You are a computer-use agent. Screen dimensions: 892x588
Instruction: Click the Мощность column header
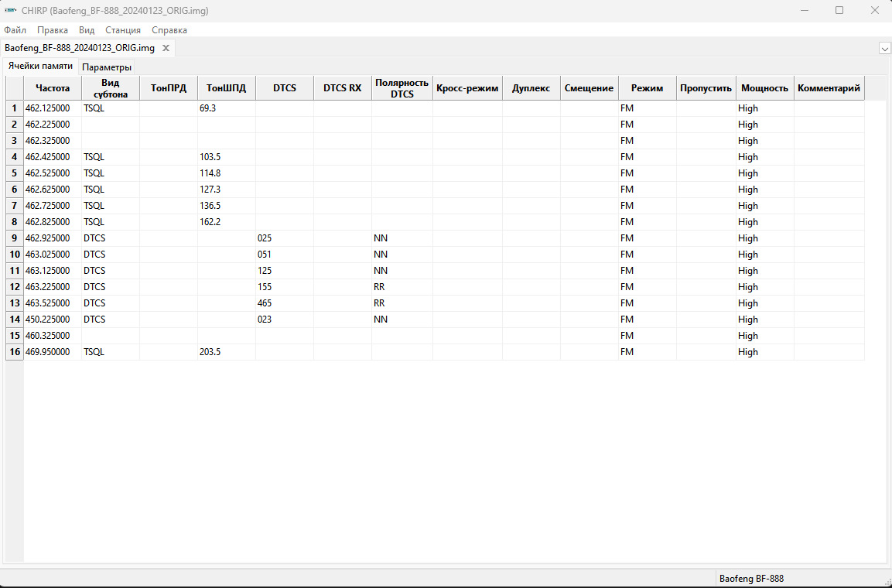pyautogui.click(x=764, y=88)
